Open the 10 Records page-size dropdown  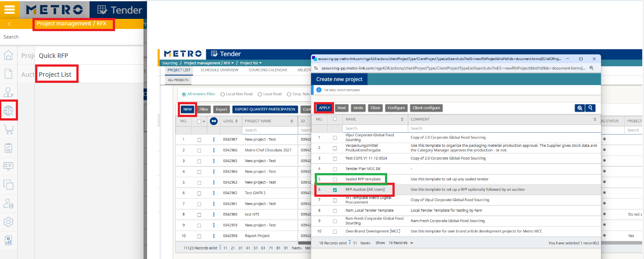[x=401, y=243]
